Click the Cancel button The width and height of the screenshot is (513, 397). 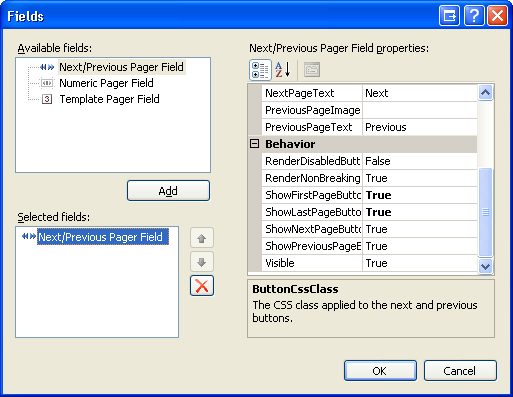(x=460, y=370)
